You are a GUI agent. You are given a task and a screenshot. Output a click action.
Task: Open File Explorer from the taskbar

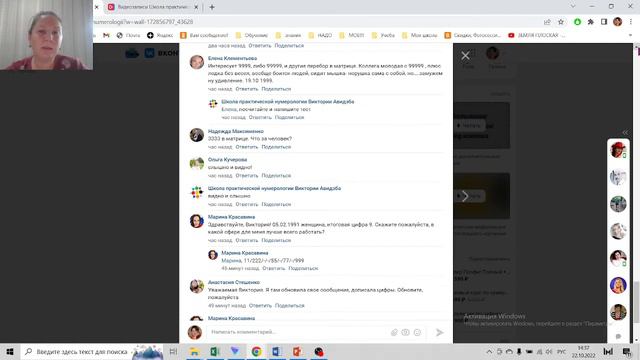click(x=195, y=352)
